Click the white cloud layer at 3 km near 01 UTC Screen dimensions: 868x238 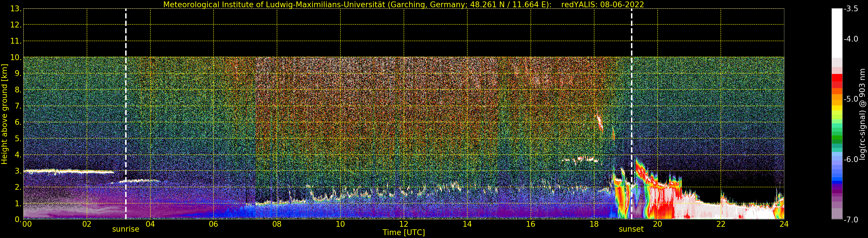68,172
